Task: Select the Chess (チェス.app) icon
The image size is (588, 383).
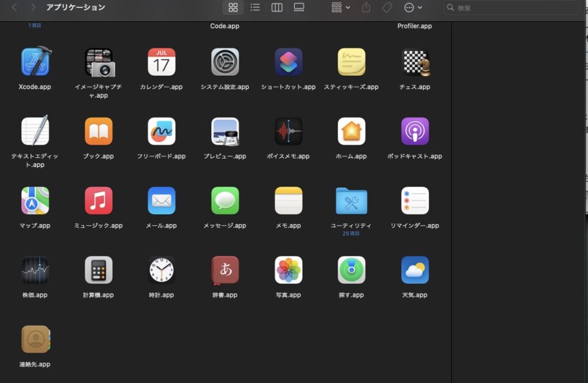Action: pyautogui.click(x=415, y=62)
